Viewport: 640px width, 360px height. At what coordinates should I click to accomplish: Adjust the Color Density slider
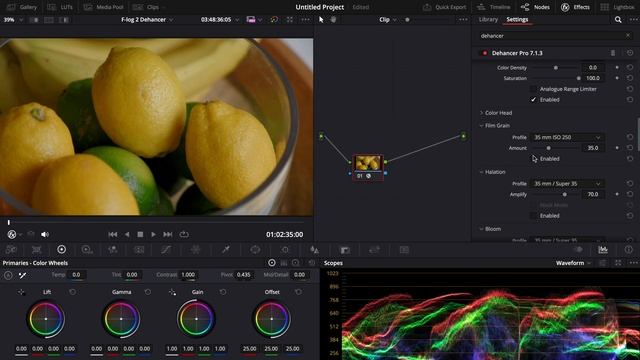556,68
